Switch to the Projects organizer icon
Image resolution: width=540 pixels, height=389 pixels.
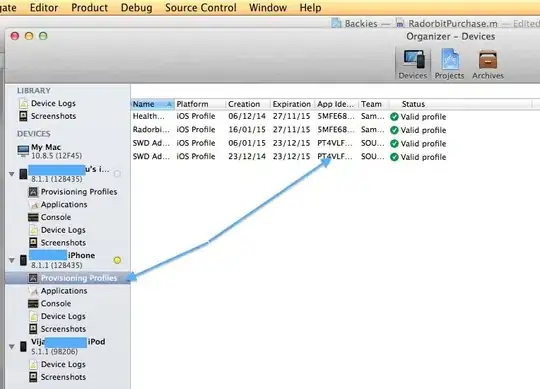[450, 59]
